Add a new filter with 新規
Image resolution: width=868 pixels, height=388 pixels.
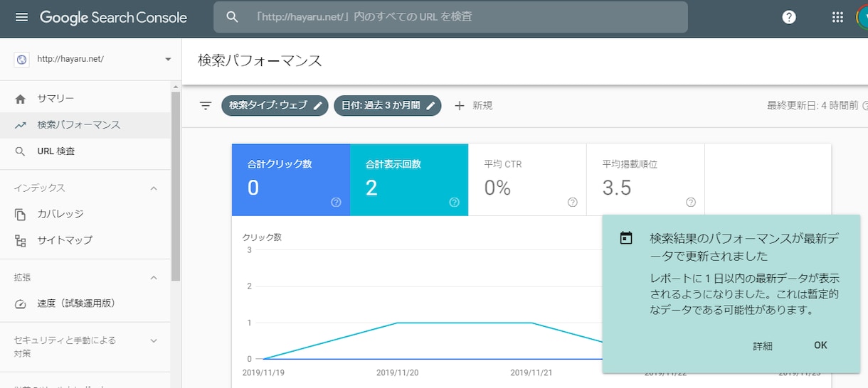pos(473,105)
